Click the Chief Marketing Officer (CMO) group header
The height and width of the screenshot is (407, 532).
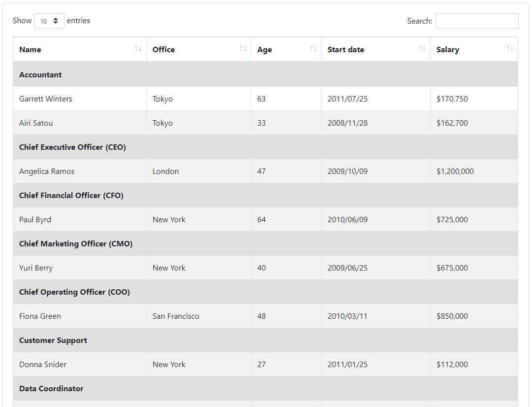point(265,243)
